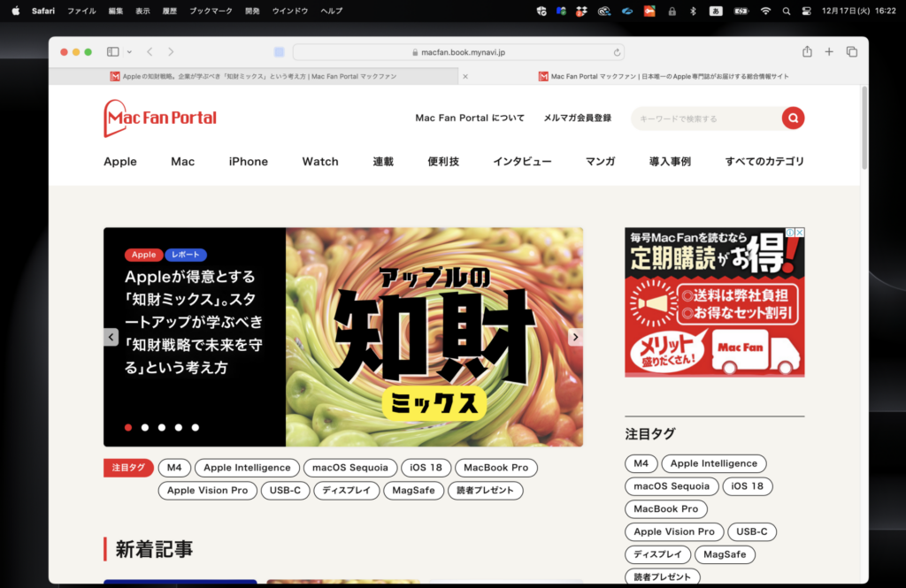
Task: Open the ブックマーク menu
Action: pyautogui.click(x=211, y=11)
